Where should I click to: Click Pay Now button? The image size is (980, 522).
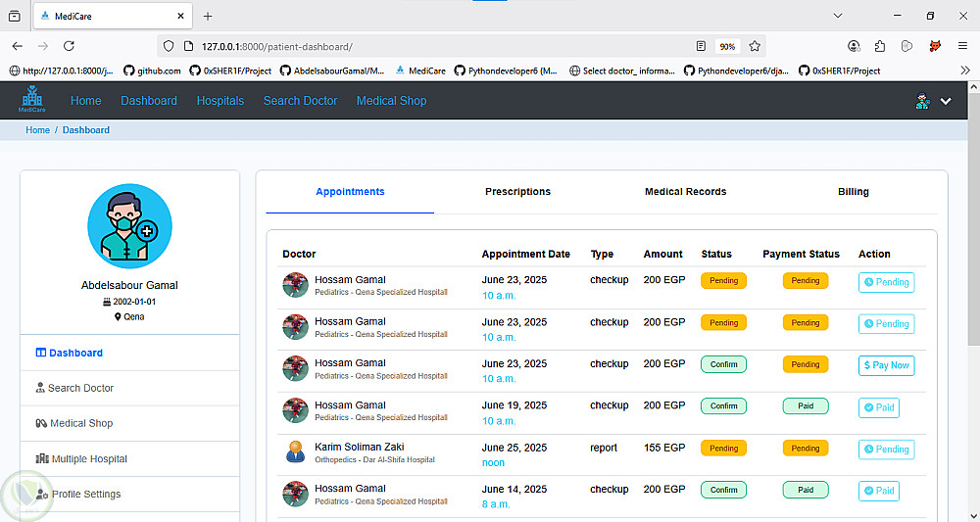(x=886, y=365)
